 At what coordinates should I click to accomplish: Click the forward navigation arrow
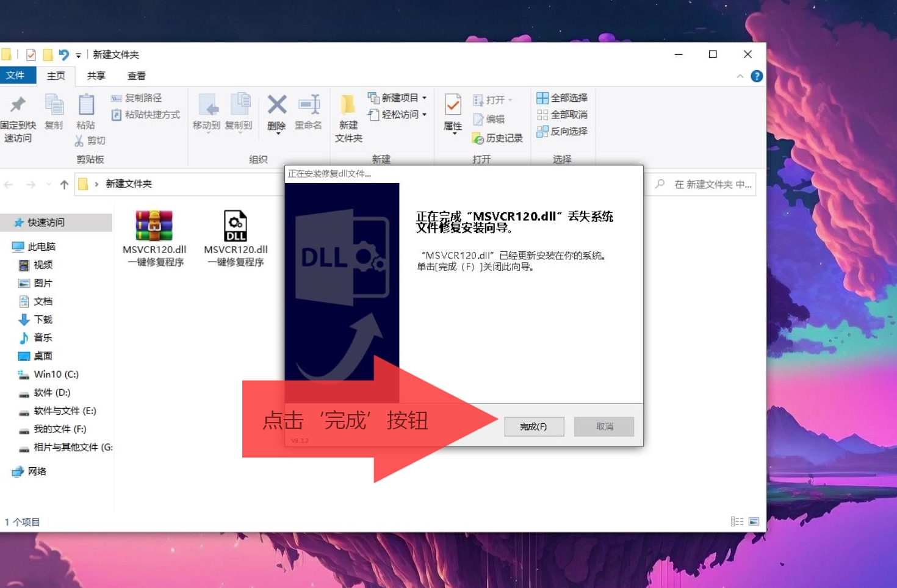pyautogui.click(x=31, y=184)
